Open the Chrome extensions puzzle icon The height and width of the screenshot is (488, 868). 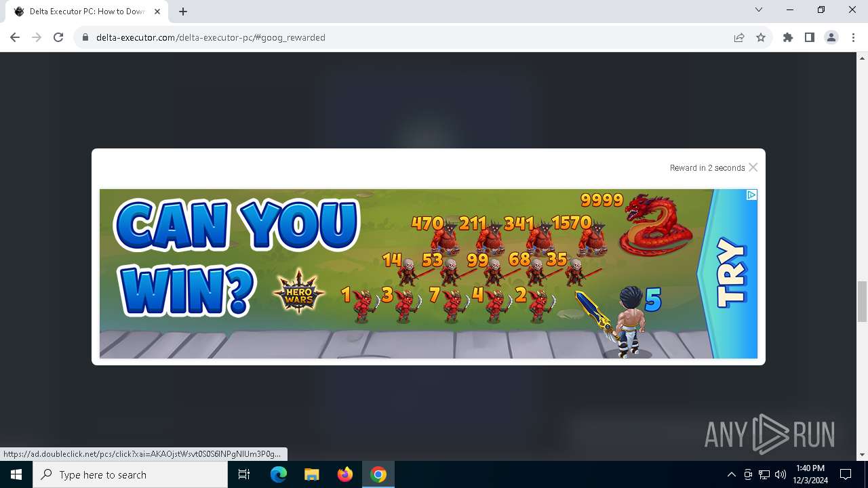pyautogui.click(x=788, y=37)
